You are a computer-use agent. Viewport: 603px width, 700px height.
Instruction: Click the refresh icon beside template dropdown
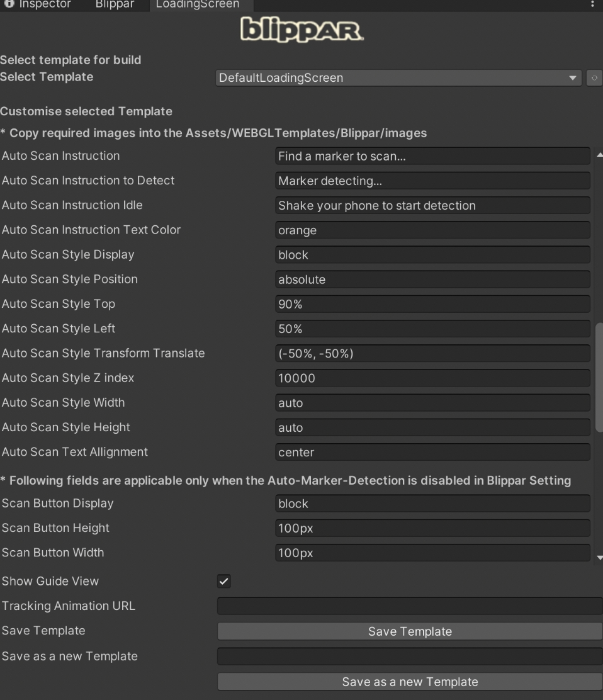tap(595, 78)
